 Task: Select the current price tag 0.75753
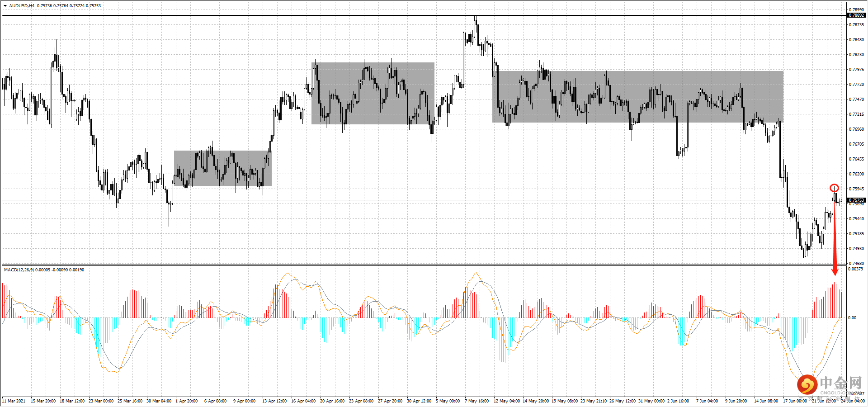pyautogui.click(x=857, y=200)
